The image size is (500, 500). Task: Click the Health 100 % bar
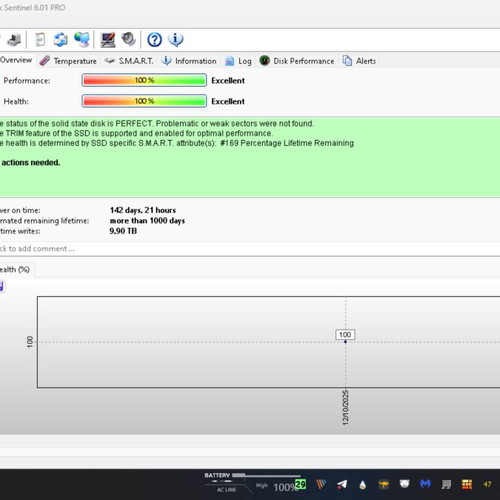[x=144, y=101]
